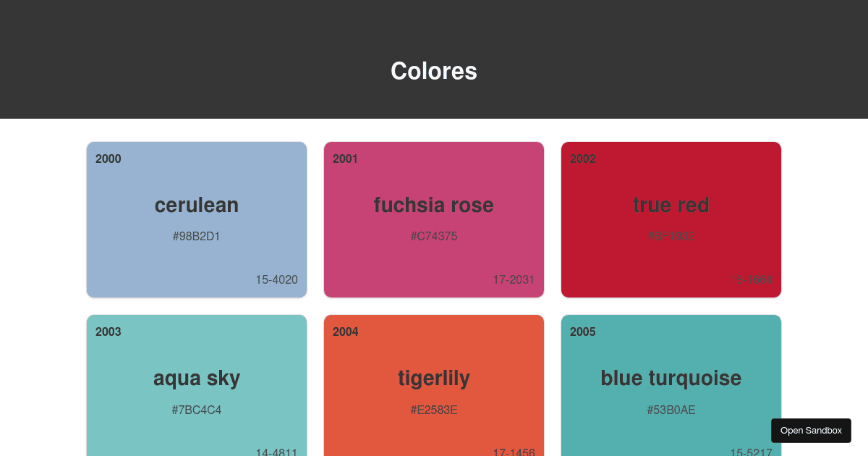Click the Pantone code 17-2031
This screenshot has height=456, width=868.
514,279
